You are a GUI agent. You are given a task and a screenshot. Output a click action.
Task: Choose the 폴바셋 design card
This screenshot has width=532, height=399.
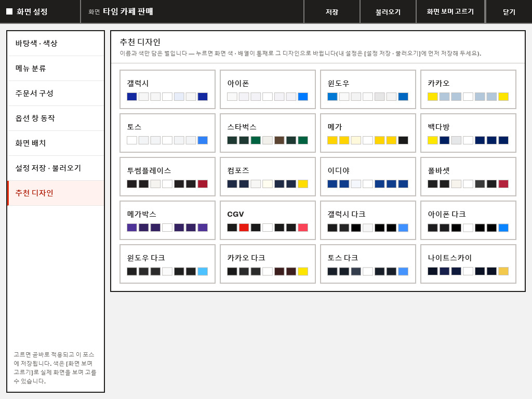(x=468, y=177)
